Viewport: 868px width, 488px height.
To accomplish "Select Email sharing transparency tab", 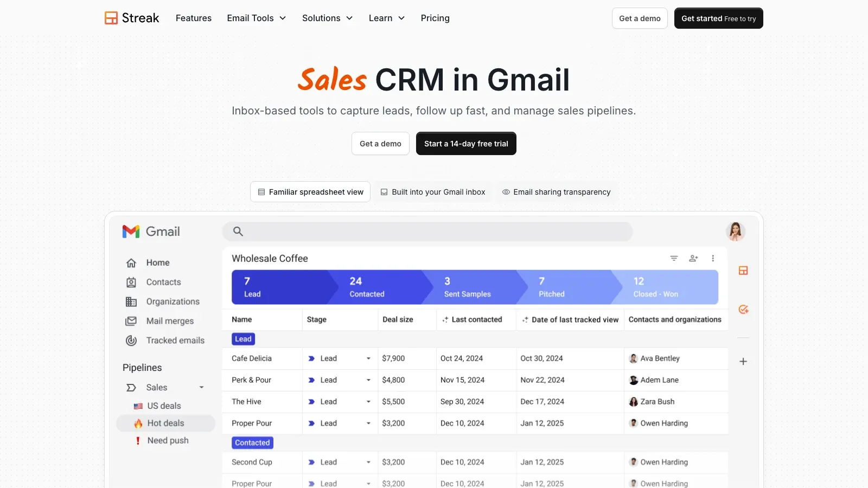I will coord(556,192).
